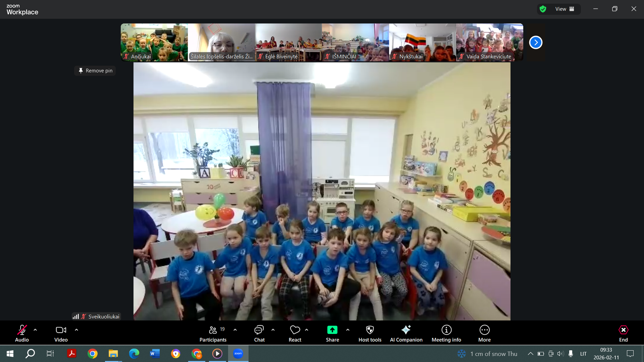Open the View layout menu
The height and width of the screenshot is (362, 644).
point(565,9)
